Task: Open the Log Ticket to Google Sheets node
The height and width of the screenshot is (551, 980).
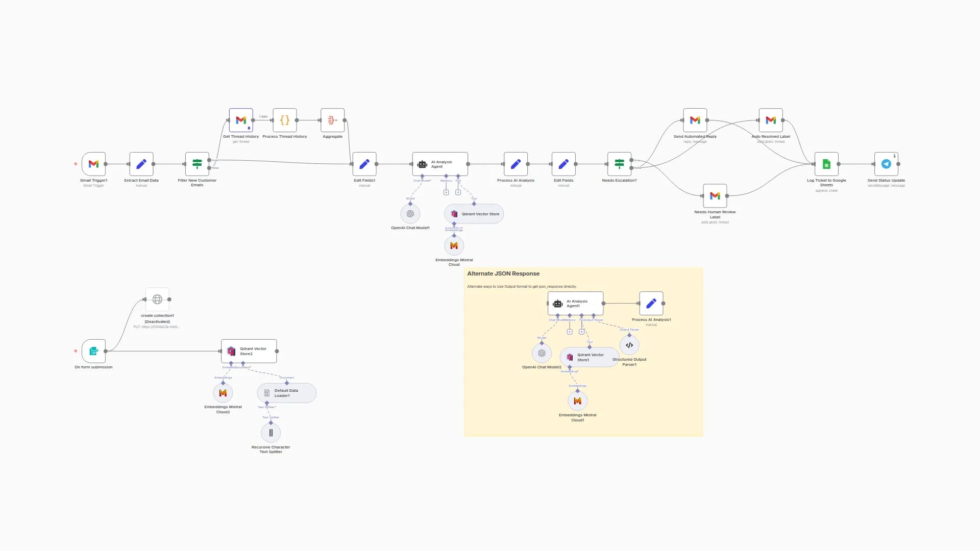Action: pyautogui.click(x=826, y=164)
